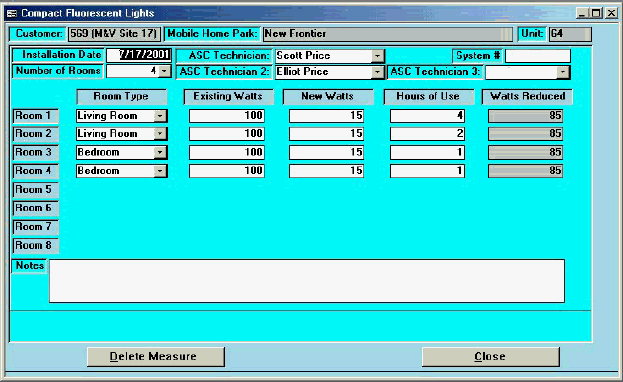
Task: Click the Room 8 label
Action: click(x=35, y=246)
